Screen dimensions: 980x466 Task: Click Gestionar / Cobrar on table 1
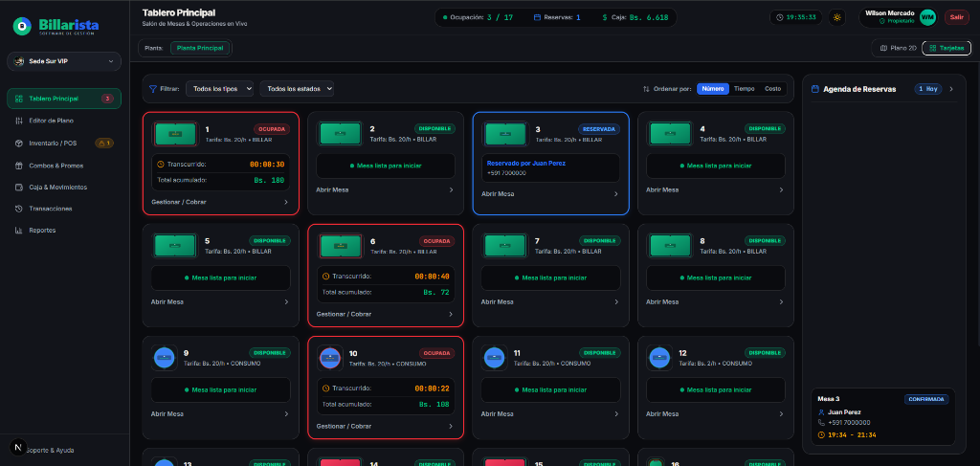220,202
